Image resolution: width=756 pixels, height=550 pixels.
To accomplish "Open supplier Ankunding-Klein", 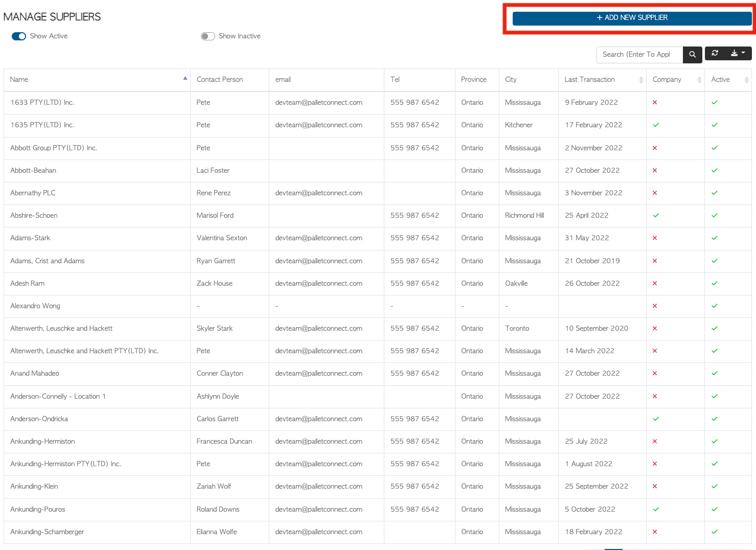I will [34, 487].
